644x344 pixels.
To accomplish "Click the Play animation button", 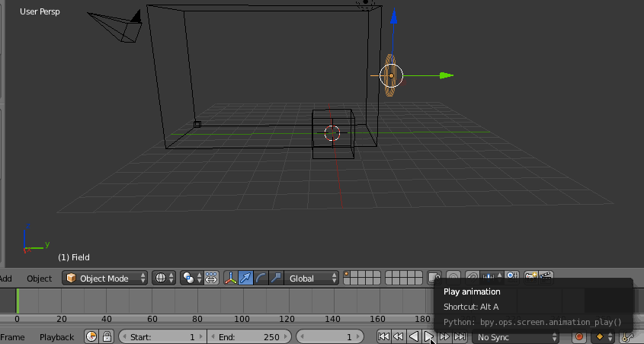I will pyautogui.click(x=429, y=336).
